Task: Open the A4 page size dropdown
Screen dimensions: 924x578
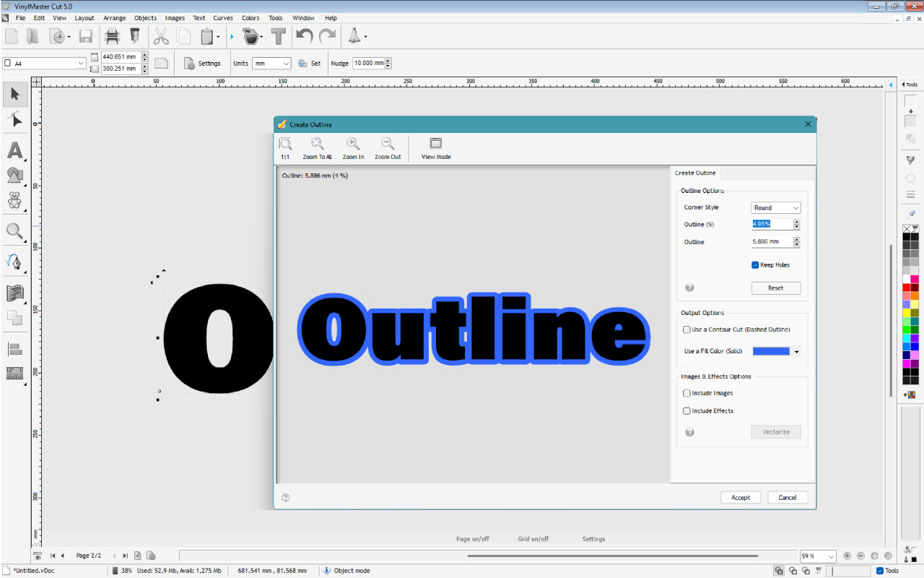Action: pyautogui.click(x=45, y=64)
